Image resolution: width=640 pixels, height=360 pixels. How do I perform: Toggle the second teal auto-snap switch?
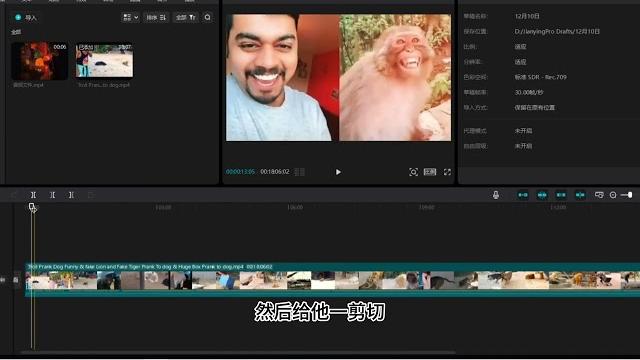(542, 195)
